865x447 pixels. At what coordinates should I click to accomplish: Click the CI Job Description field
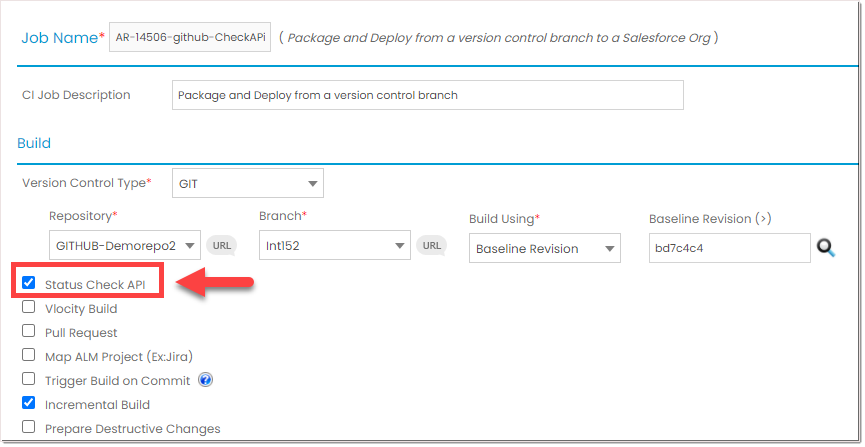427,95
